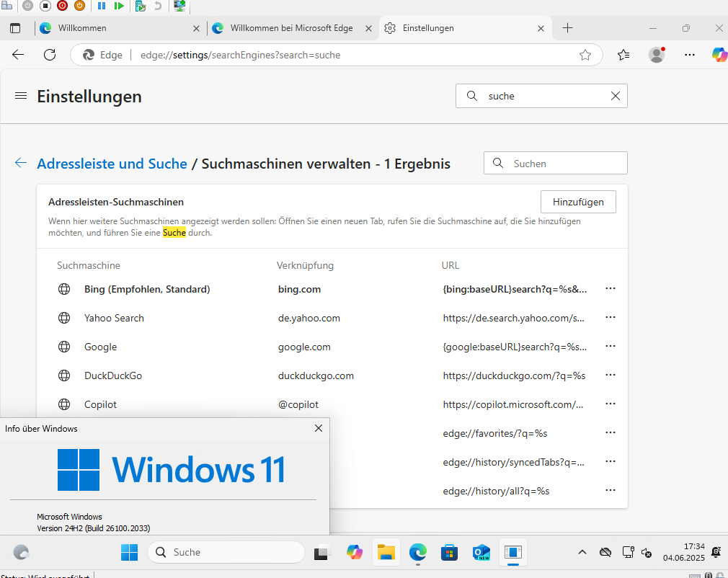
Task: Launch Copilot from the taskbar
Action: (354, 552)
